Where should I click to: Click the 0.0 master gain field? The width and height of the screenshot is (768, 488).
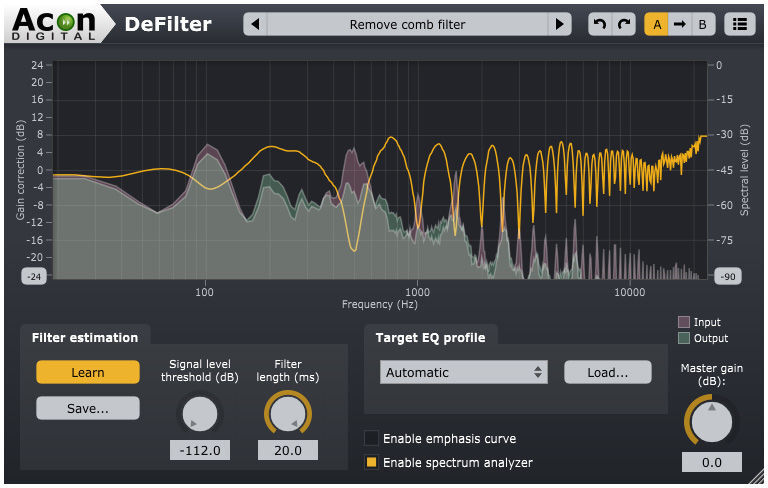tap(712, 463)
